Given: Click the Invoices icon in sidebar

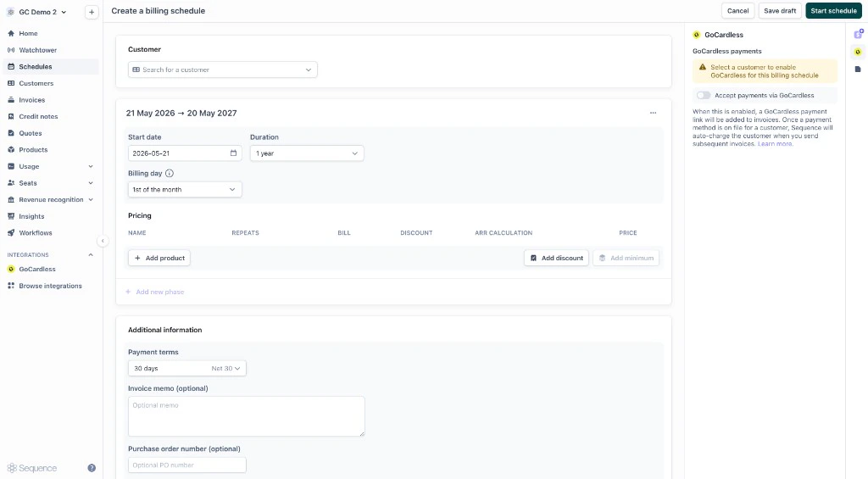Looking at the screenshot, I should 11,100.
